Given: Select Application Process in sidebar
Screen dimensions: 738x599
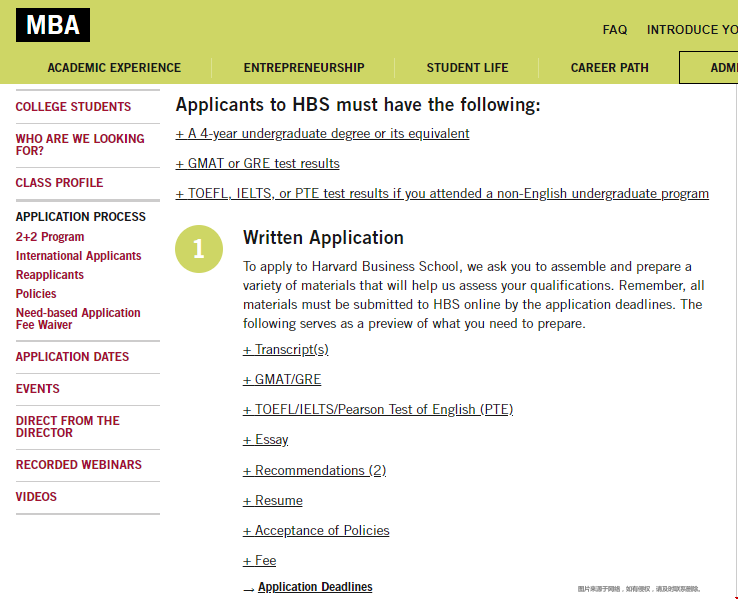Looking at the screenshot, I should (80, 216).
